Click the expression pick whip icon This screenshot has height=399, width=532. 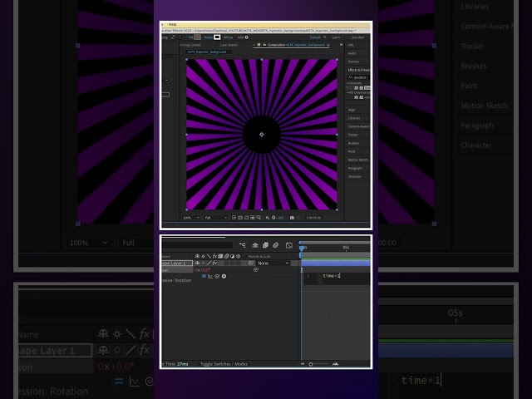coord(217,276)
